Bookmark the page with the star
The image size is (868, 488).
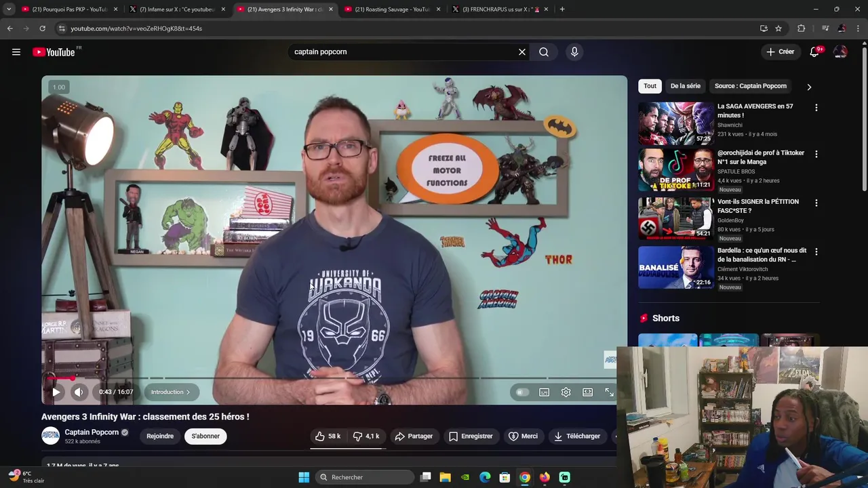pyautogui.click(x=778, y=28)
